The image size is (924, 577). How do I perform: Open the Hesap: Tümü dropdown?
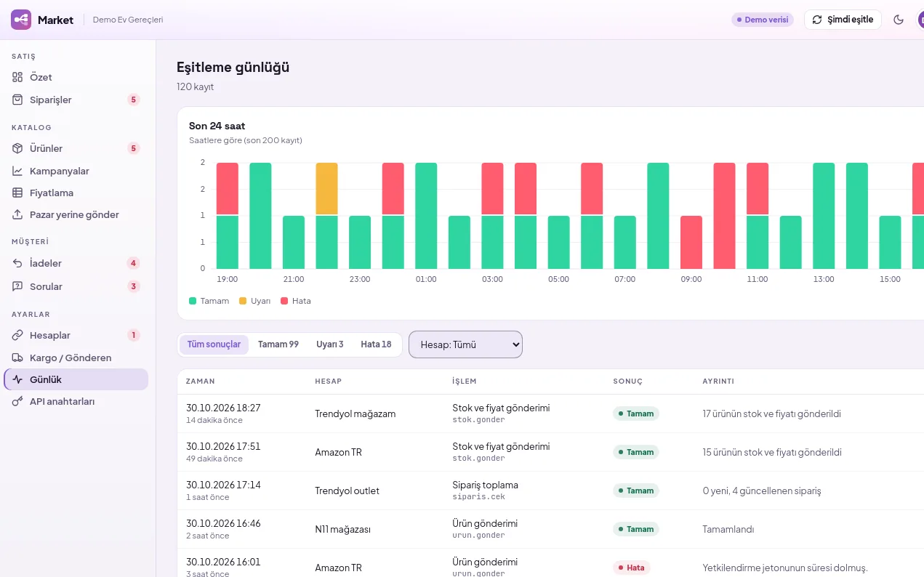[466, 344]
